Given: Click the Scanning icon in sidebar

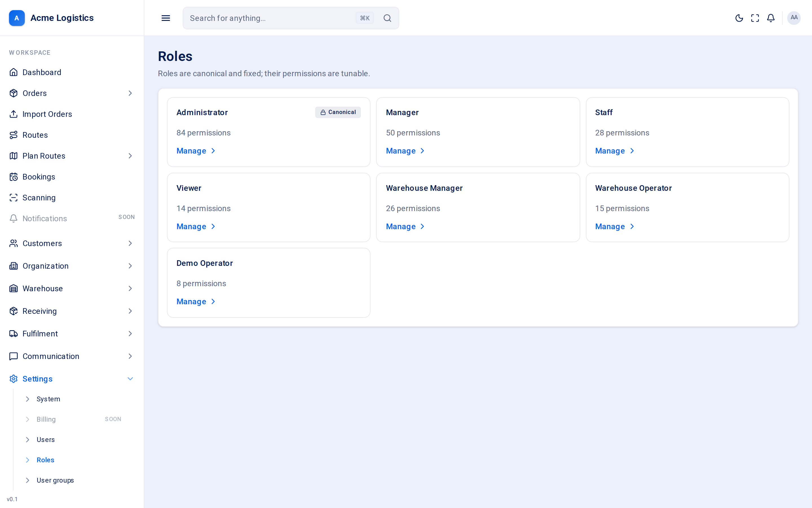Looking at the screenshot, I should click(x=14, y=198).
